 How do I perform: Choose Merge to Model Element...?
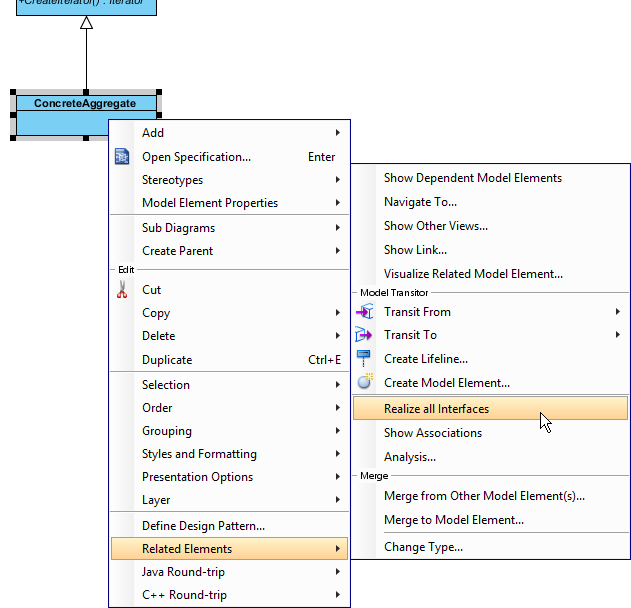(491, 520)
